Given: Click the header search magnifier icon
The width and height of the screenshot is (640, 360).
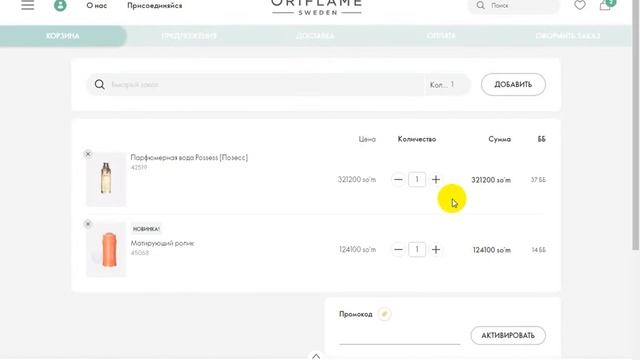Looking at the screenshot, I should (480, 5).
